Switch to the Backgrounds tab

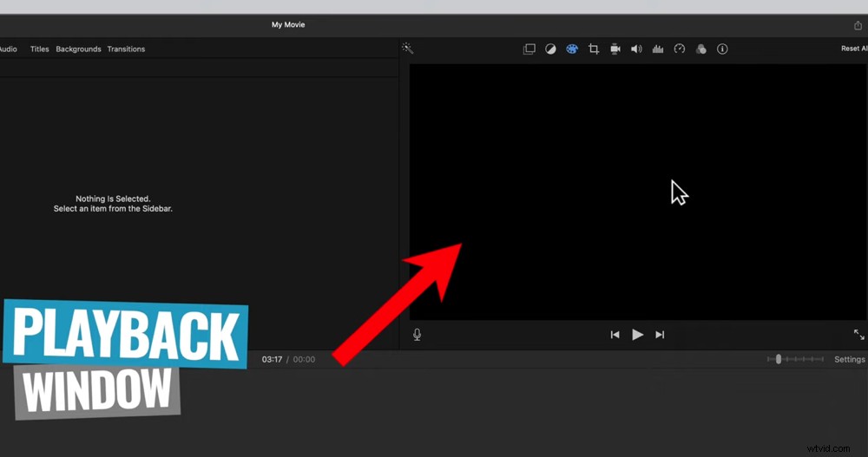78,49
